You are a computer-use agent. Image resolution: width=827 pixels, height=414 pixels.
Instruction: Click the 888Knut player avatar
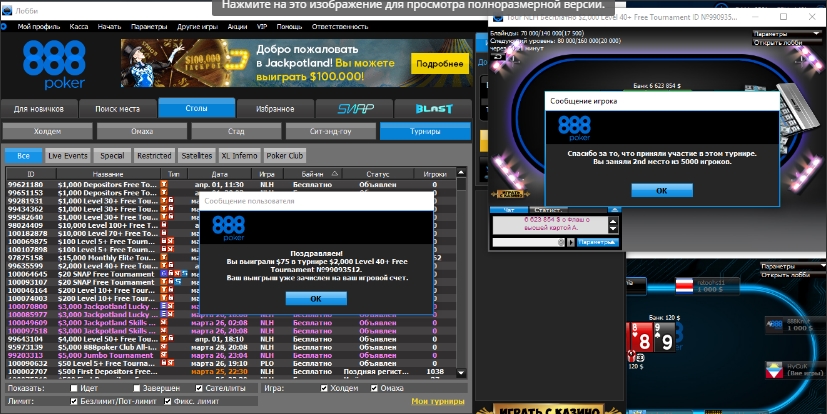tap(774, 324)
